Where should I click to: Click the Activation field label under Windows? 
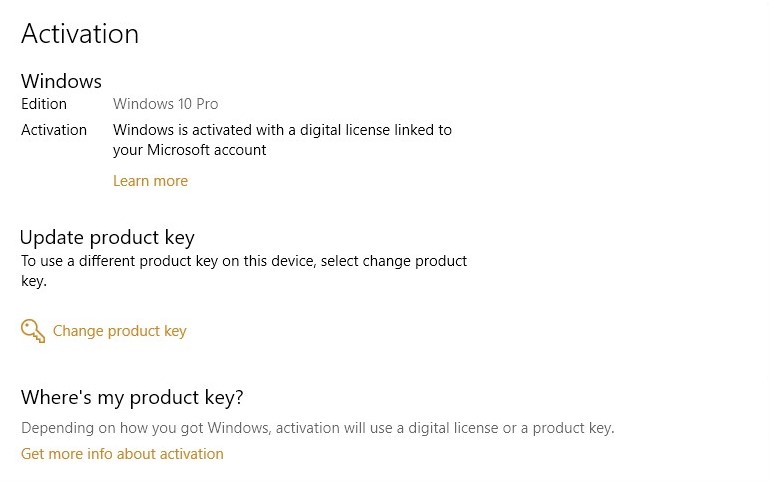coord(54,130)
